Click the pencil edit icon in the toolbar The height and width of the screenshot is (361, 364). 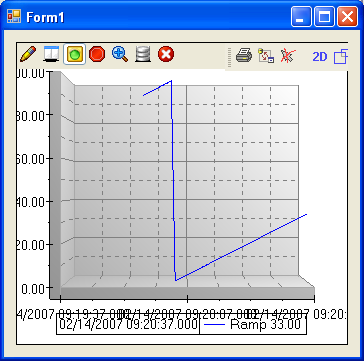coord(28,54)
